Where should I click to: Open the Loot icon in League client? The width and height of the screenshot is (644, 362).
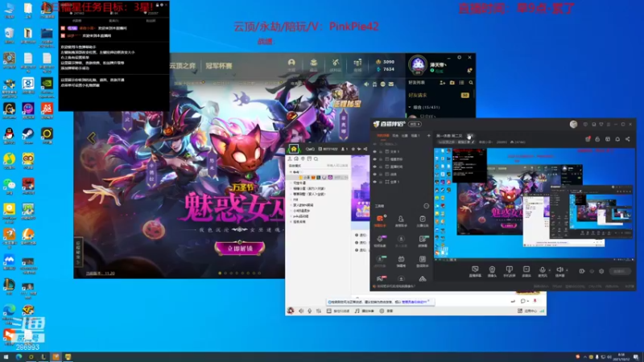[x=336, y=63]
